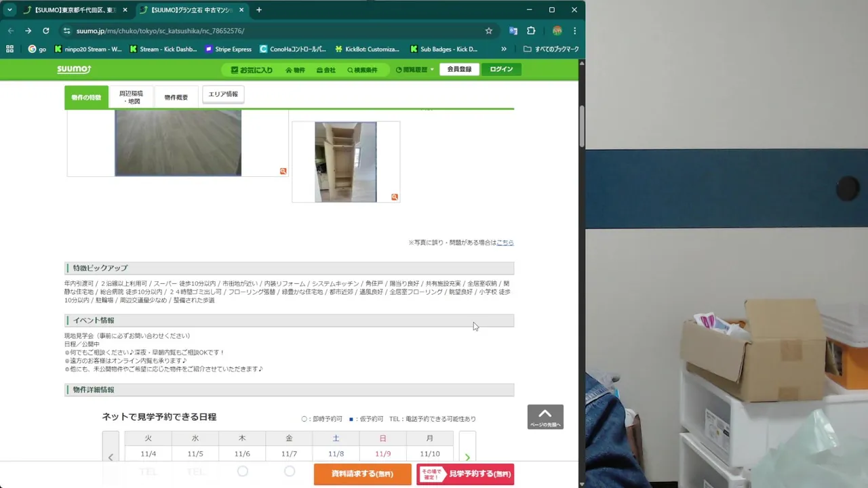868x488 pixels.
Task: Open the 'go' Google bookmark
Action: tap(37, 49)
